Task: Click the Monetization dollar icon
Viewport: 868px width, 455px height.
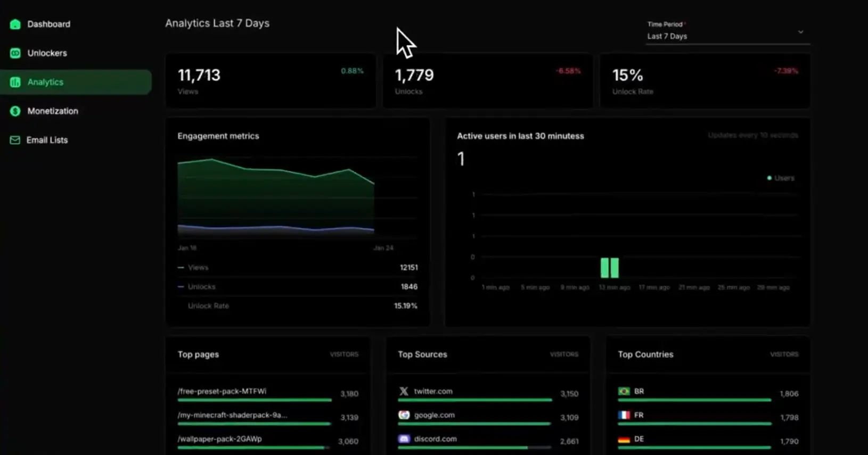Action: click(x=15, y=111)
